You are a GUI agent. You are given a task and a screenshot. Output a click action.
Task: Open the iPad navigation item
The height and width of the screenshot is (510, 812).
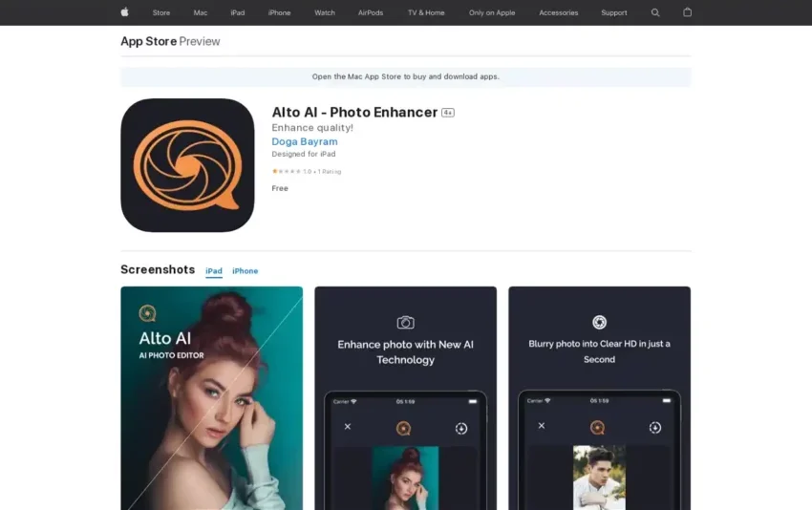click(238, 12)
